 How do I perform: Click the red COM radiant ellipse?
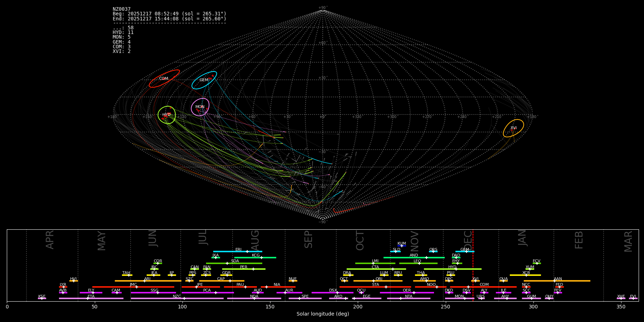pos(164,79)
